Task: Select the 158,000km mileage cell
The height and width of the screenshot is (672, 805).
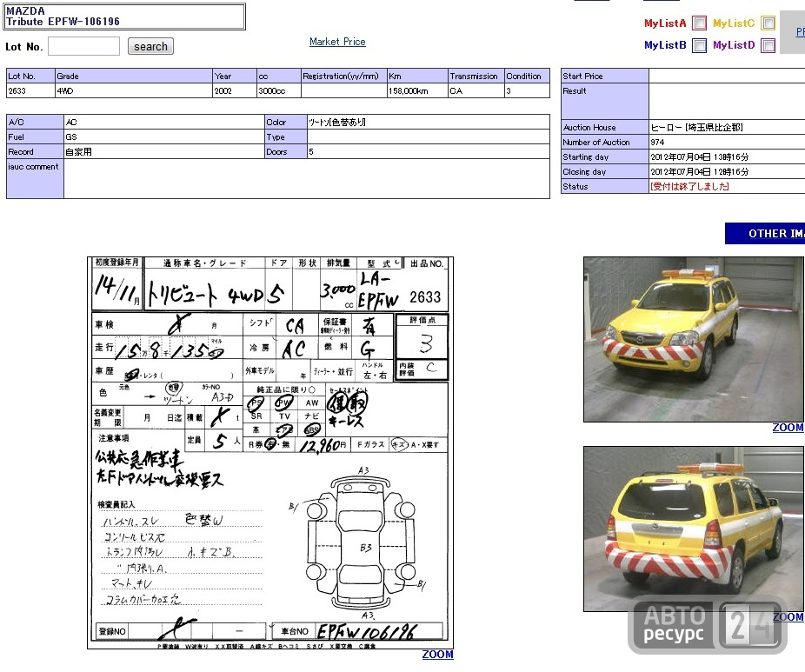Action: click(417, 91)
